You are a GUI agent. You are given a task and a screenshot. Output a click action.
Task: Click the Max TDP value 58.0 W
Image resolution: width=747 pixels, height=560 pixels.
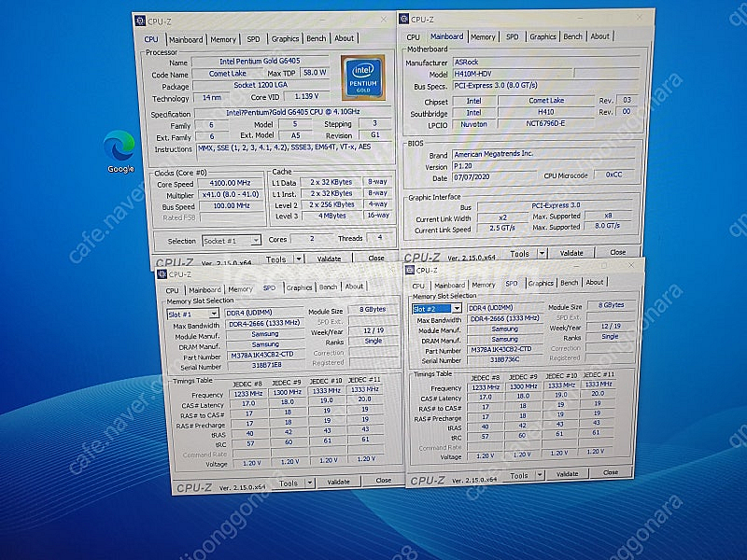click(x=315, y=73)
